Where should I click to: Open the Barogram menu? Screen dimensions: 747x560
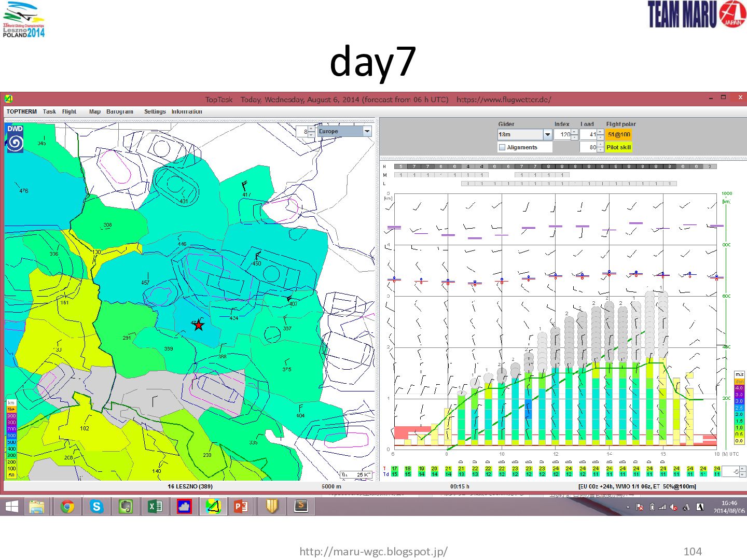[120, 111]
